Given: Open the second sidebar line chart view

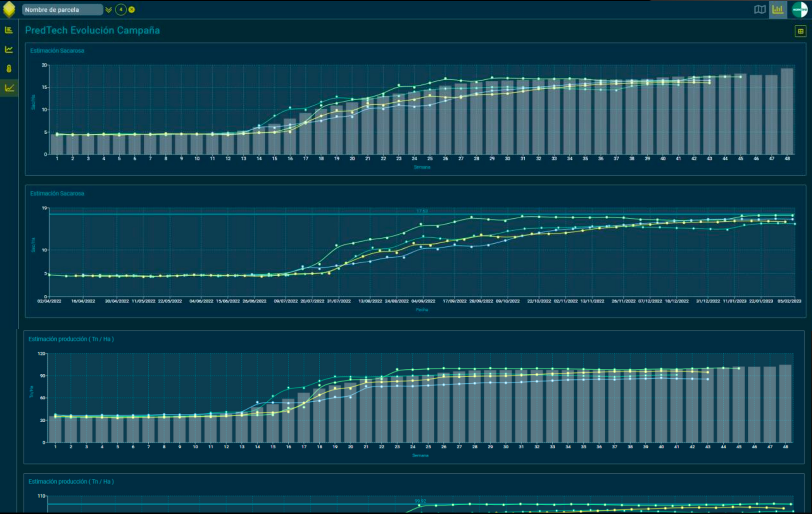Looking at the screenshot, I should point(9,49).
